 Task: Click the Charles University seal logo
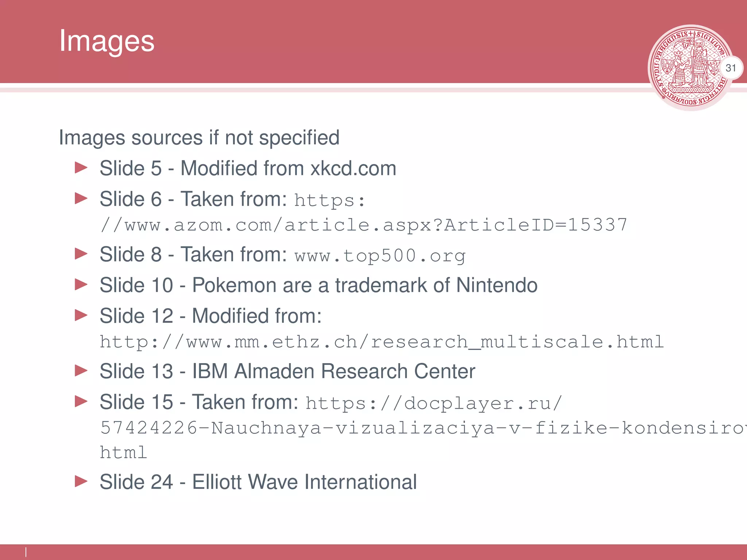tap(690, 68)
